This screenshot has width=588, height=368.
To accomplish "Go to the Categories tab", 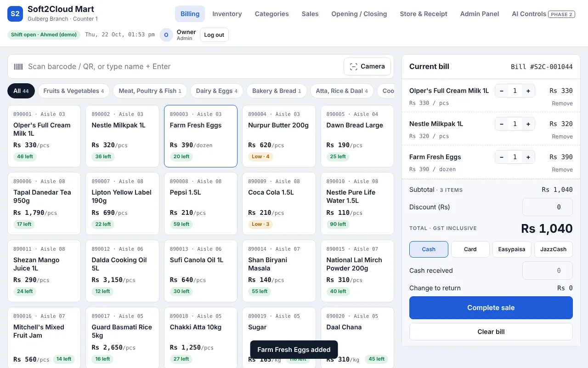I will [272, 14].
